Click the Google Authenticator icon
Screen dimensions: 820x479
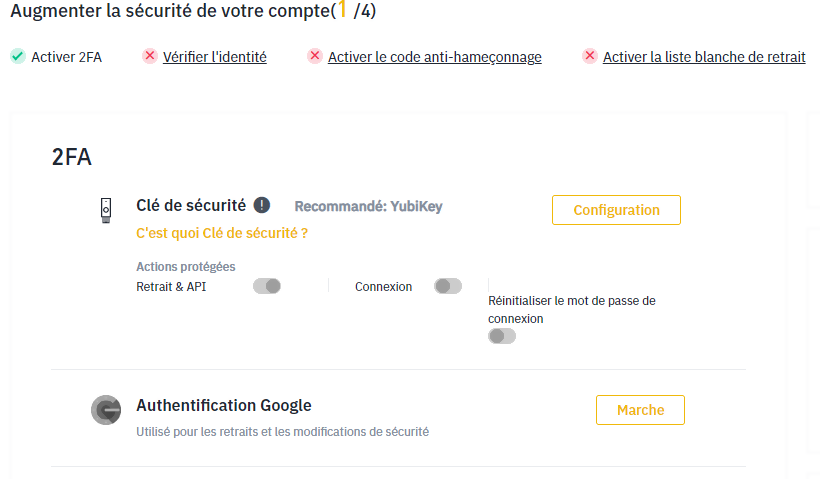106,410
